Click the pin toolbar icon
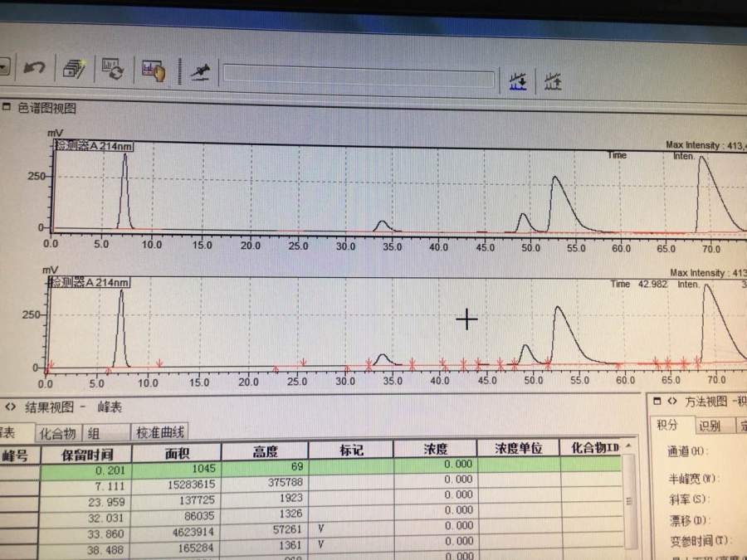 (201, 72)
